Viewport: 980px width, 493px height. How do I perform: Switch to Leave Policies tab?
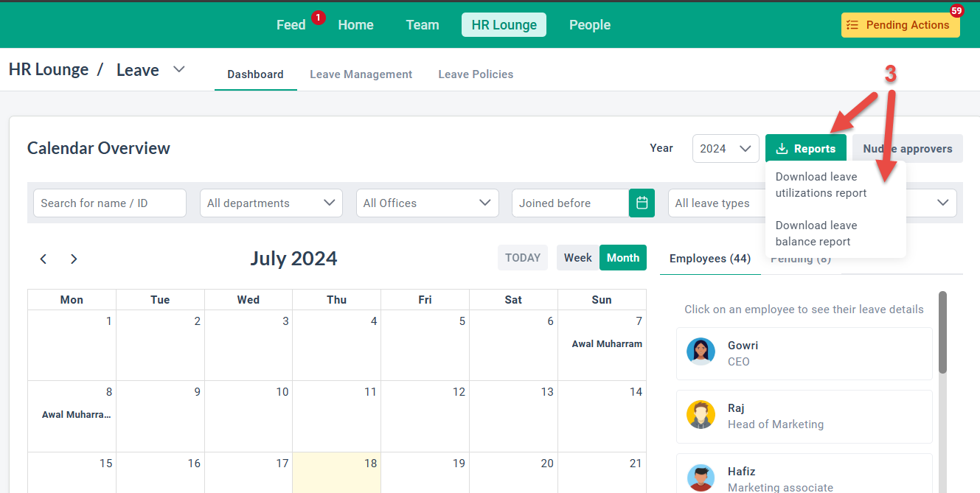click(476, 74)
